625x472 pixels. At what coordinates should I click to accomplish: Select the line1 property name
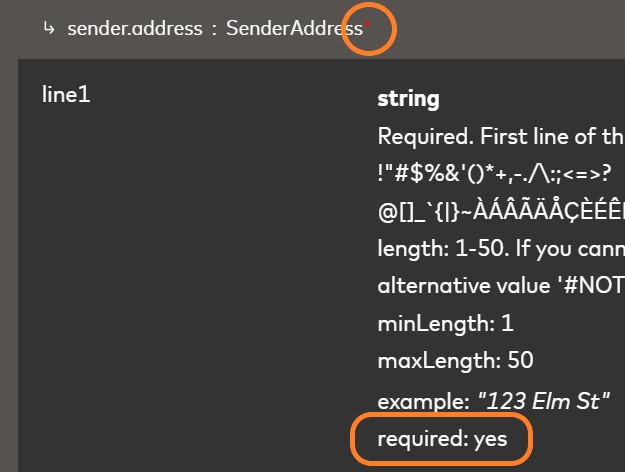[66, 95]
